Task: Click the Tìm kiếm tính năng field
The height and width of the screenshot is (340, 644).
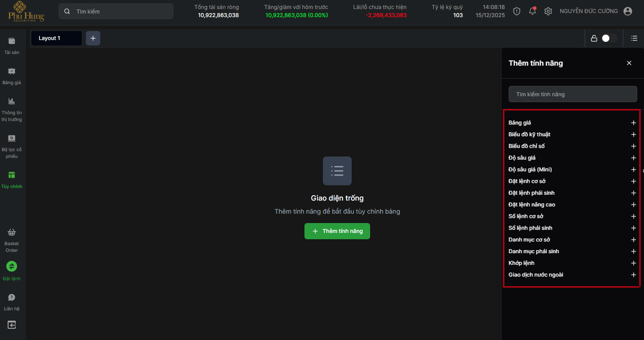Action: click(x=572, y=94)
